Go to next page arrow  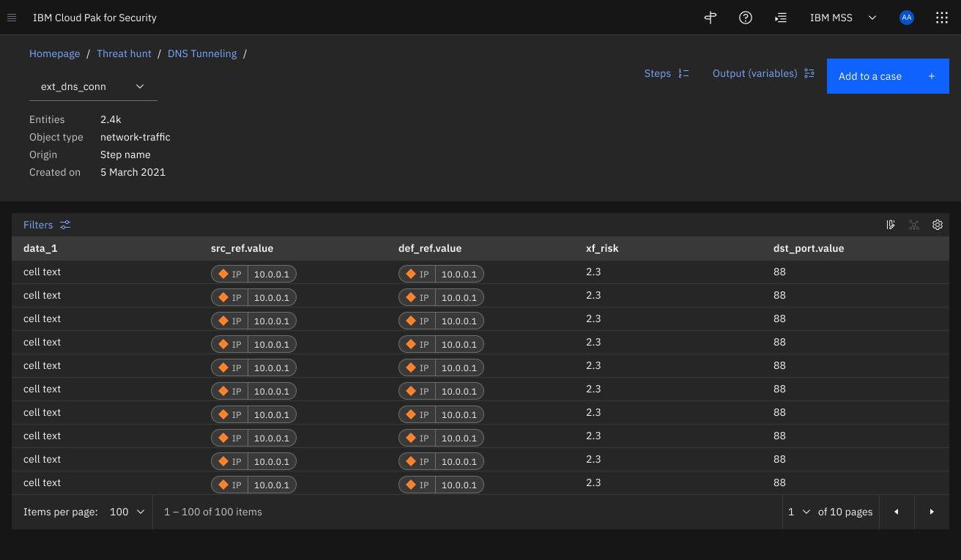click(x=932, y=512)
